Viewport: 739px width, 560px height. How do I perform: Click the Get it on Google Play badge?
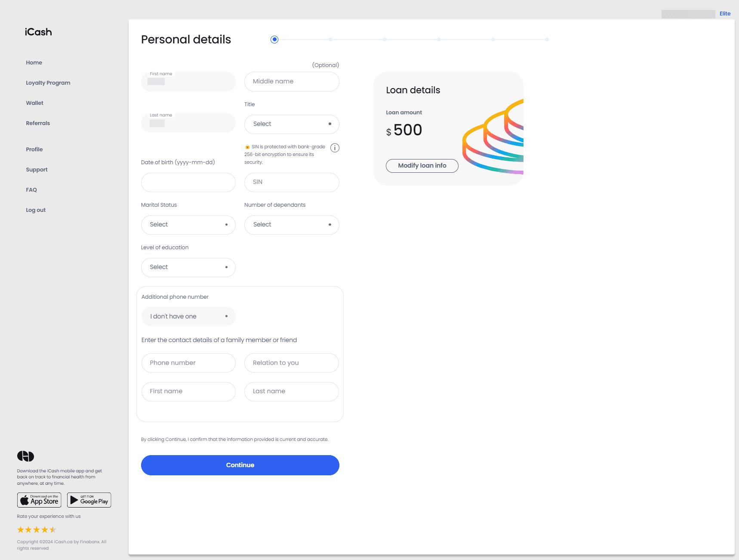coord(89,500)
